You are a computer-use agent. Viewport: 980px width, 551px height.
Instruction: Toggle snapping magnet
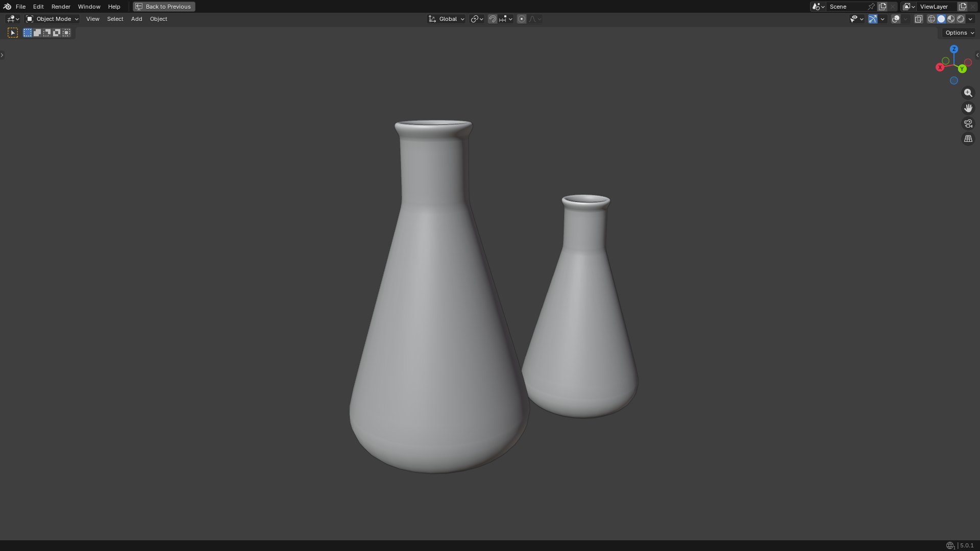493,19
